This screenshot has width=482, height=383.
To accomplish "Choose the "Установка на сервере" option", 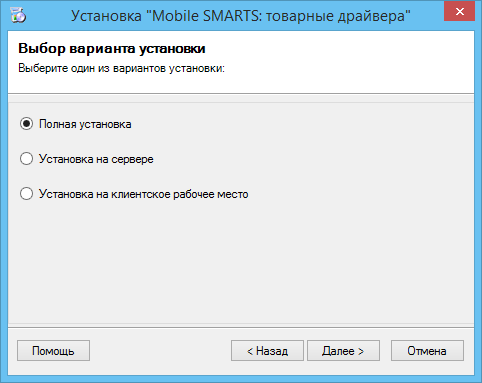I will coord(26,159).
